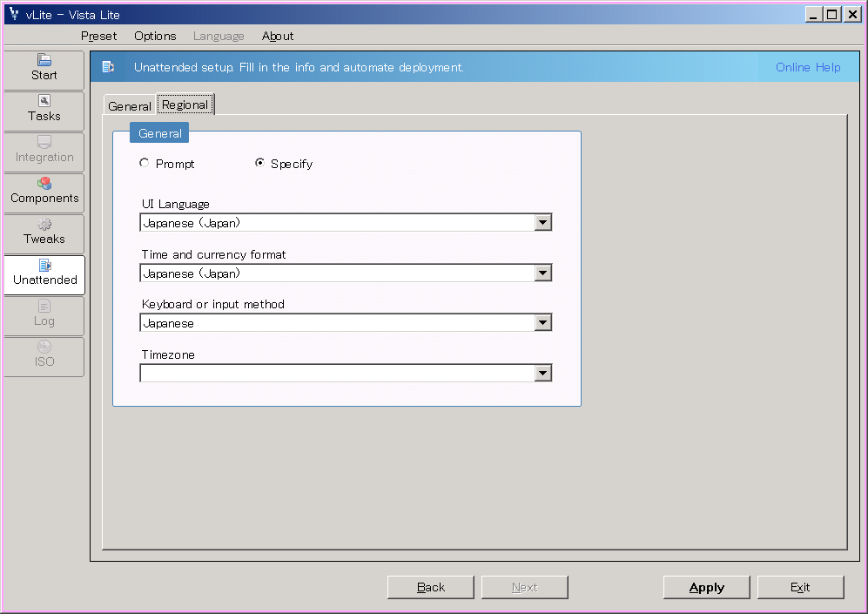
Task: Open the Online Help link
Action: coord(808,67)
